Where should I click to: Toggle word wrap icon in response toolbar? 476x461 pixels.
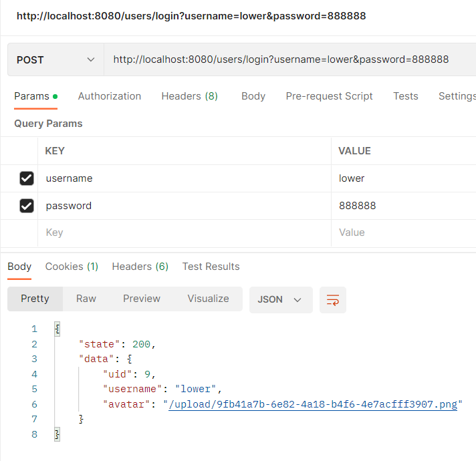333,300
